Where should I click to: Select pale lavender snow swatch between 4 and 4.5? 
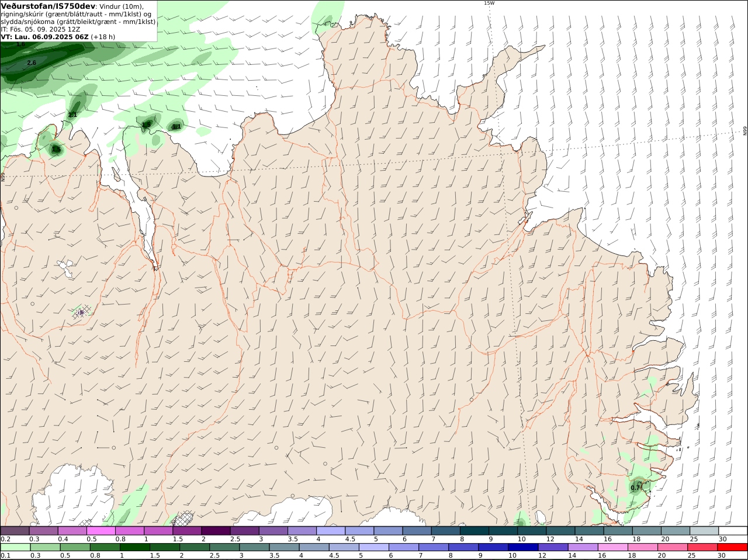(331, 531)
